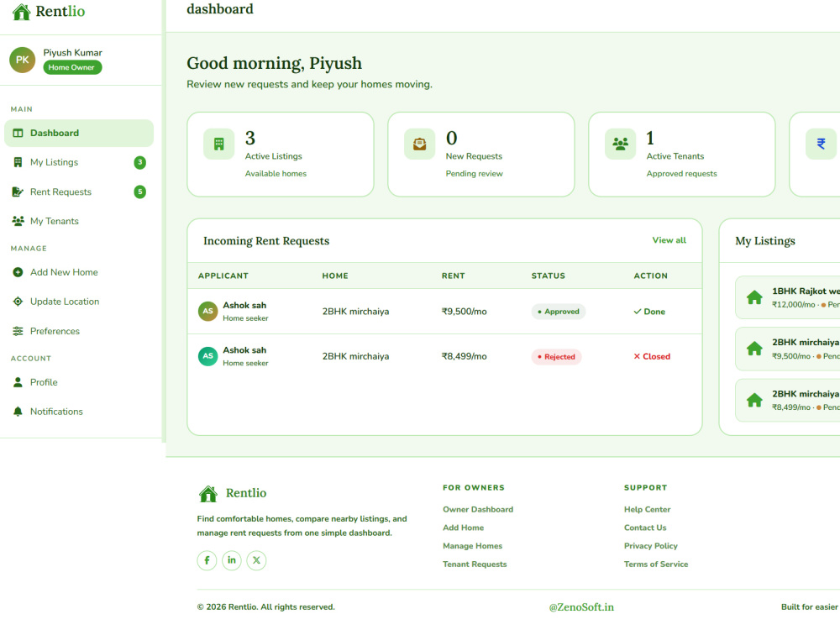Click 2BHK mirchaiya in the Approved row
The width and height of the screenshot is (840, 630).
[355, 312]
